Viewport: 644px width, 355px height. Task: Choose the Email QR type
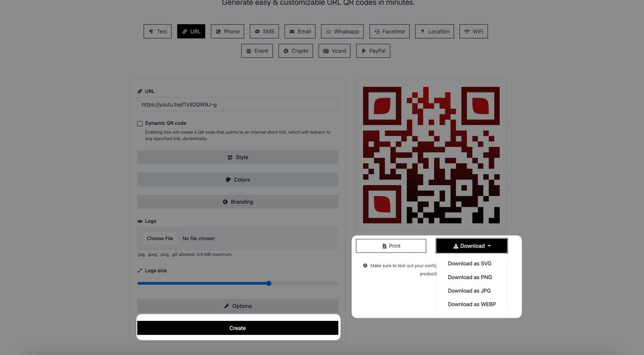[x=300, y=31]
